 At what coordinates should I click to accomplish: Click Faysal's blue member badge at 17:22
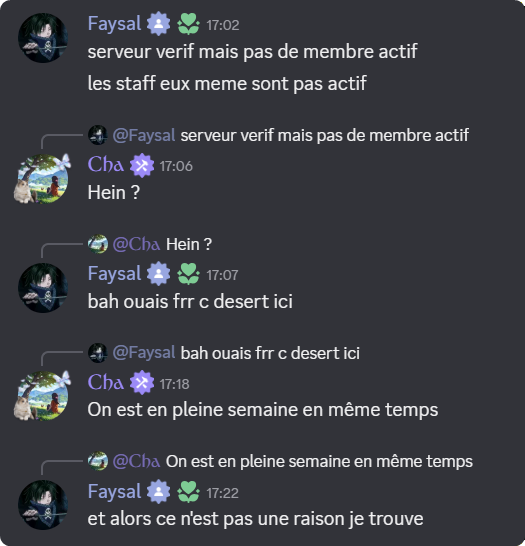coord(158,492)
